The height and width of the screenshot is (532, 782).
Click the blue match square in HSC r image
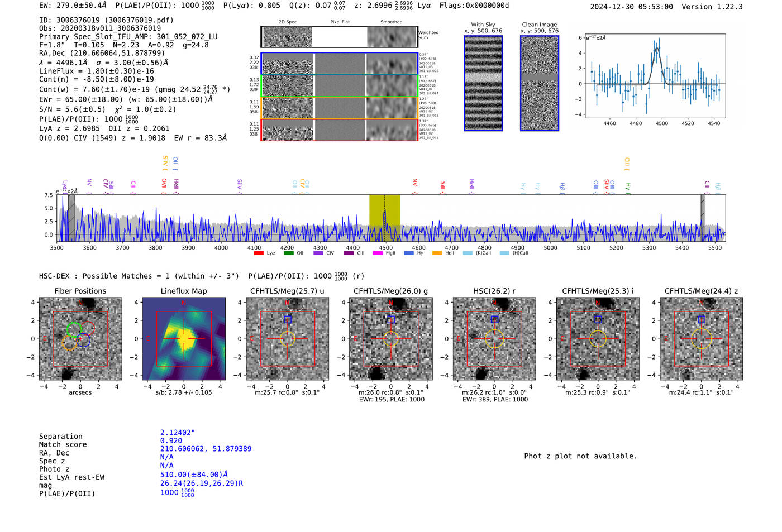point(494,319)
